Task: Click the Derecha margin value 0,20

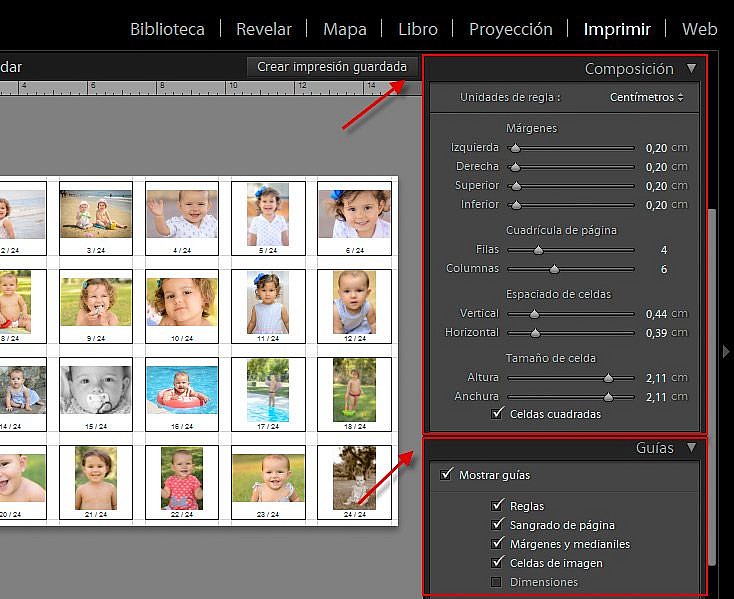Action: [x=656, y=167]
